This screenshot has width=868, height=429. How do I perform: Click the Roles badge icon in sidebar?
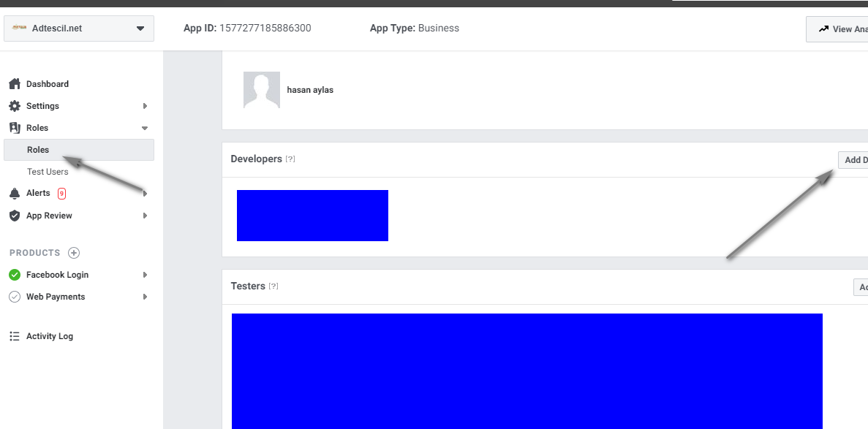click(x=15, y=128)
